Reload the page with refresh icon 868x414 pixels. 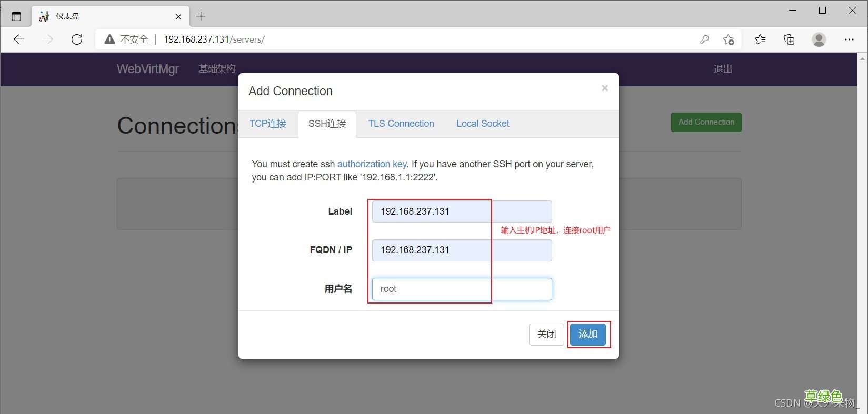click(77, 39)
